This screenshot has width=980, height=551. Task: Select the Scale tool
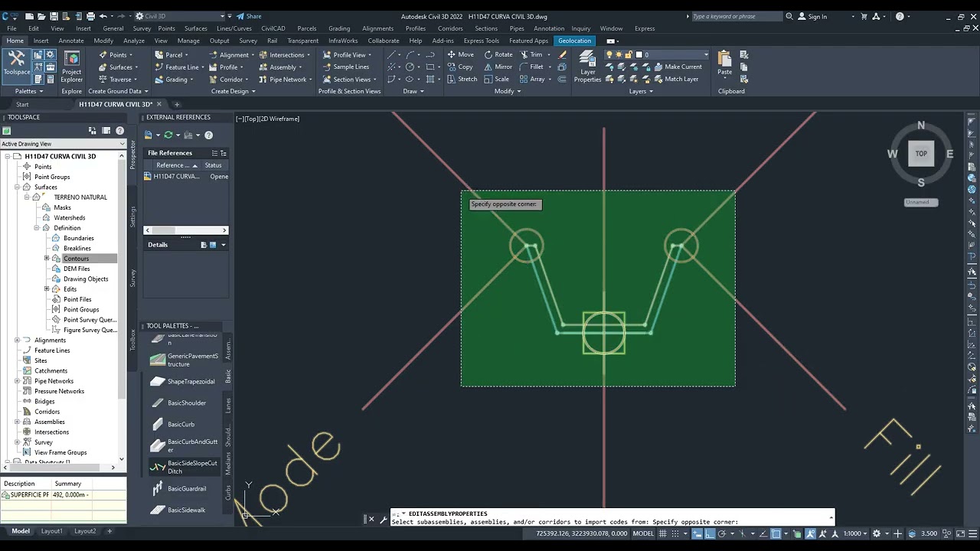click(496, 79)
